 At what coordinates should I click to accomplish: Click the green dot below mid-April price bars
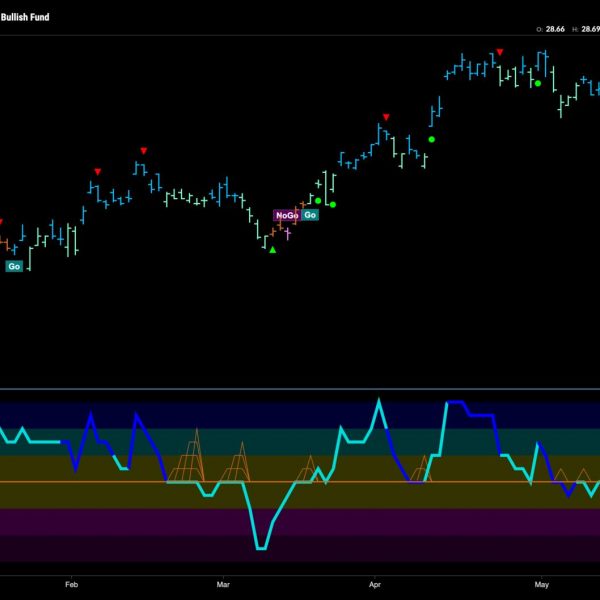432,140
